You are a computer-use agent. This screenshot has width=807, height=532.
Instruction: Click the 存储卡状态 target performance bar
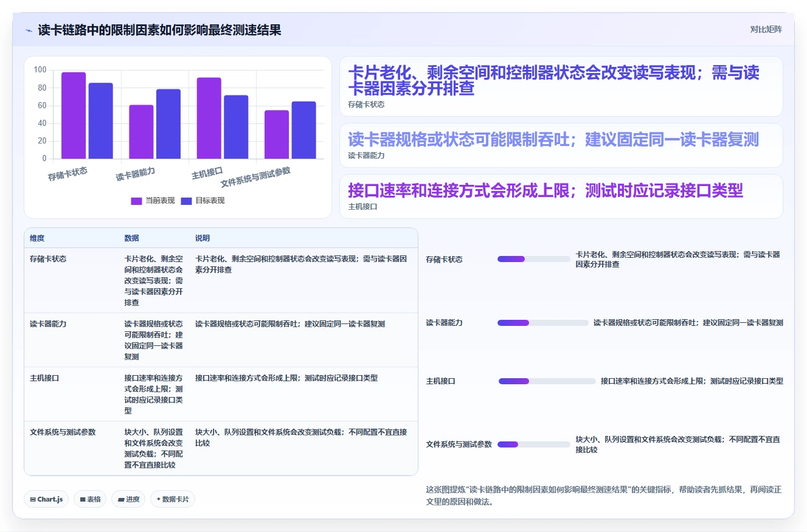pyautogui.click(x=101, y=121)
